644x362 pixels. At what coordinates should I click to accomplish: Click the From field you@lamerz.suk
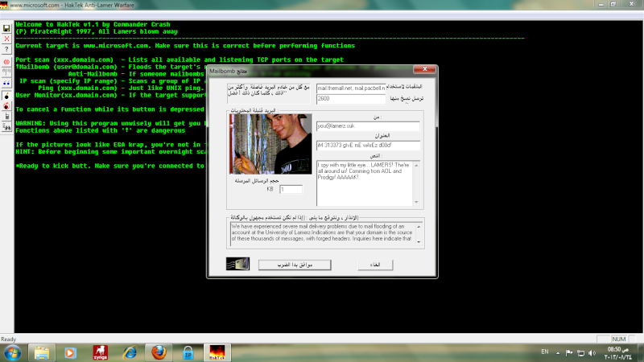point(368,126)
